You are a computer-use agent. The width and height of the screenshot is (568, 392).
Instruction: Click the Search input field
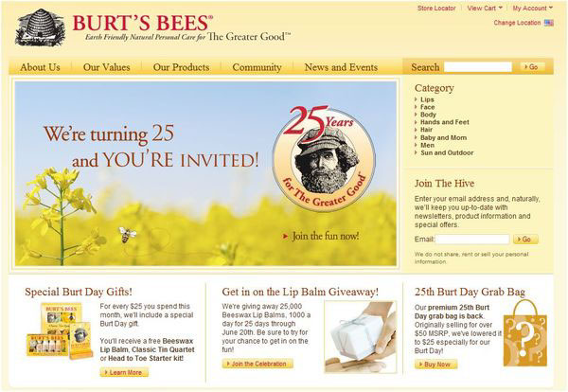point(478,67)
